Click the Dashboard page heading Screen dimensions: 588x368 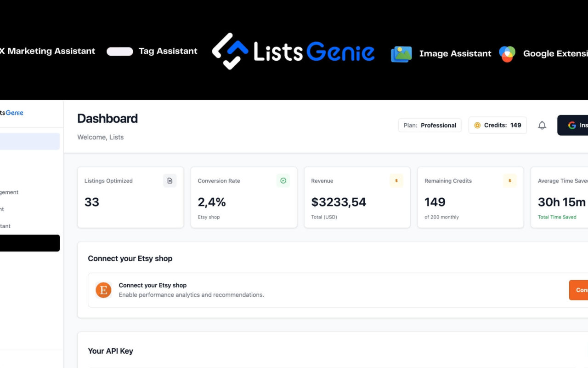pyautogui.click(x=107, y=119)
